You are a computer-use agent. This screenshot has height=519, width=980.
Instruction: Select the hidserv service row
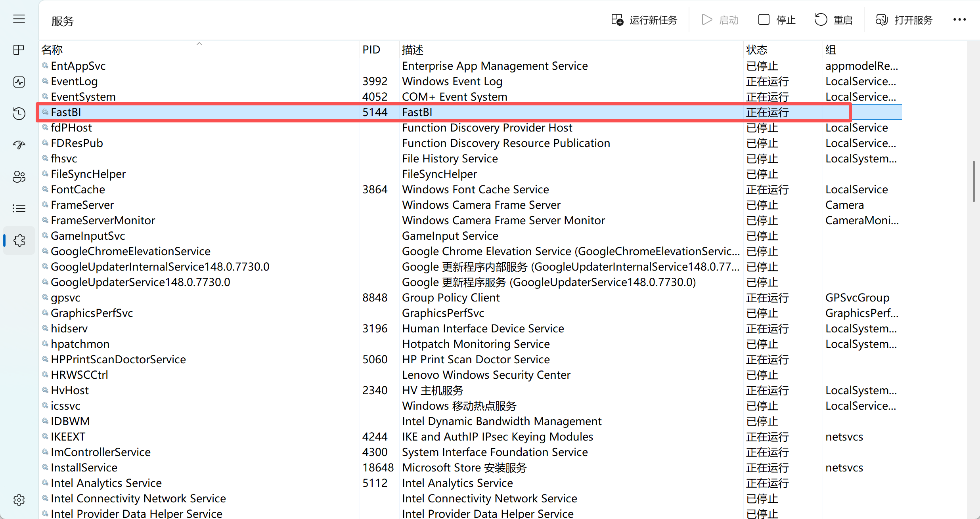pyautogui.click(x=471, y=328)
